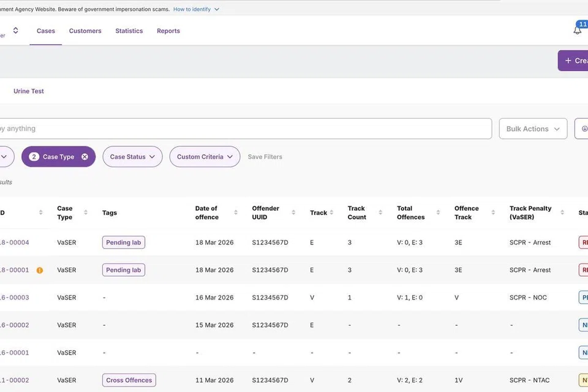Select the Urine Test sub-tab

click(x=29, y=91)
